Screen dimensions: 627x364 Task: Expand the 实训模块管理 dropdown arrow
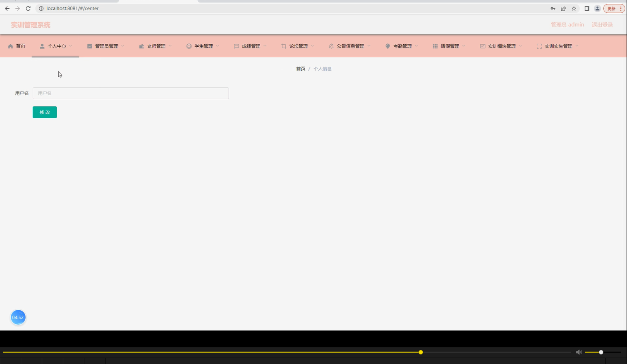[x=520, y=46]
